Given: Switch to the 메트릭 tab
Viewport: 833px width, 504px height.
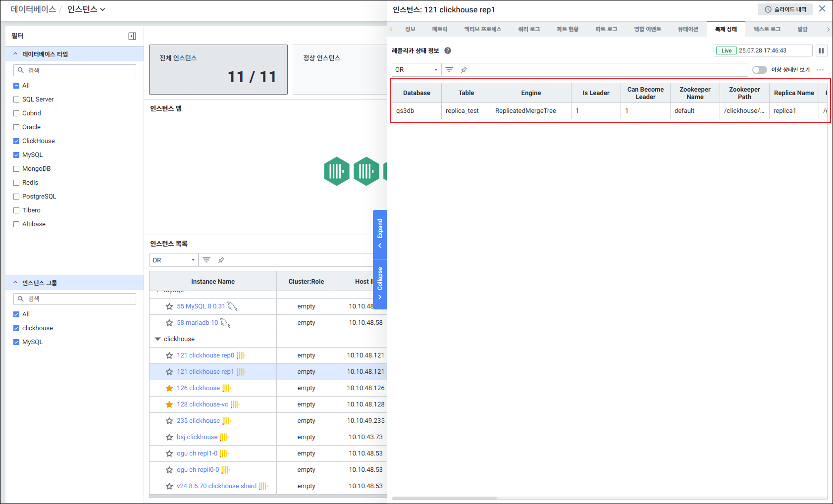Looking at the screenshot, I should click(x=439, y=29).
